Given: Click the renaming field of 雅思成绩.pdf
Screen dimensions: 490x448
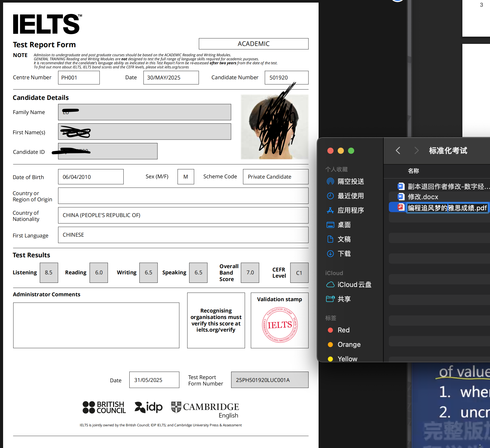Looking at the screenshot, I should pos(447,208).
